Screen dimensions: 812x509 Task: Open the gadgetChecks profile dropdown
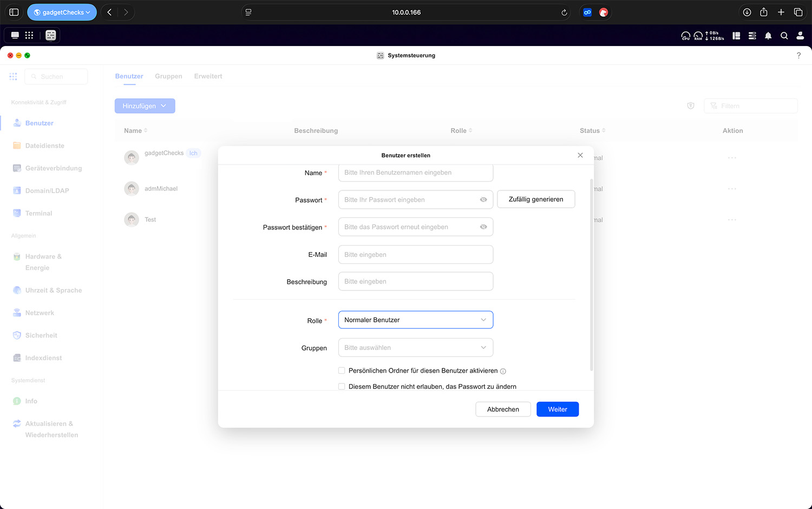point(62,12)
